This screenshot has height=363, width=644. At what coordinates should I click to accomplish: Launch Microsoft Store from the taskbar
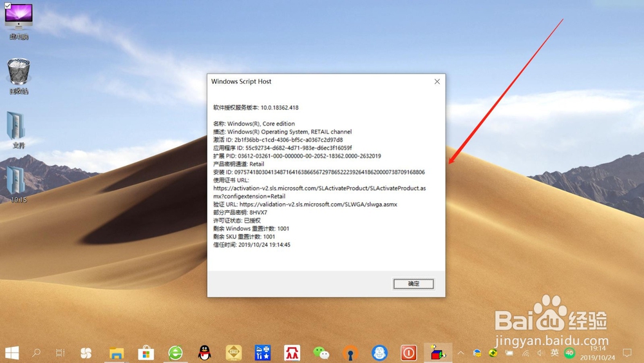click(x=146, y=353)
